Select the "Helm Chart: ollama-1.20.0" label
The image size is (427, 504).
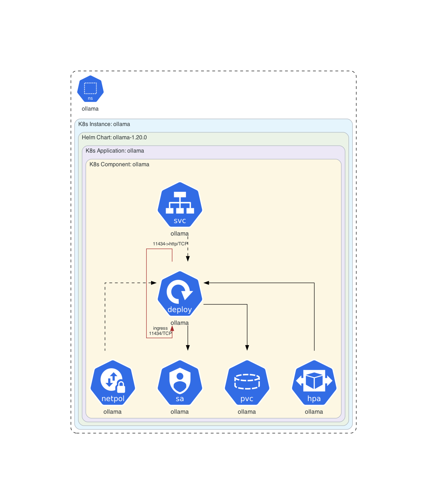(114, 138)
